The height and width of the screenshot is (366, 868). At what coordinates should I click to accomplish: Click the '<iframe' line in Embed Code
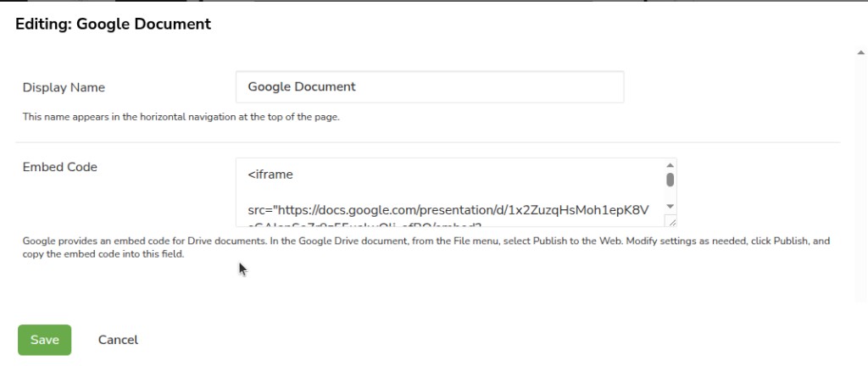[270, 175]
